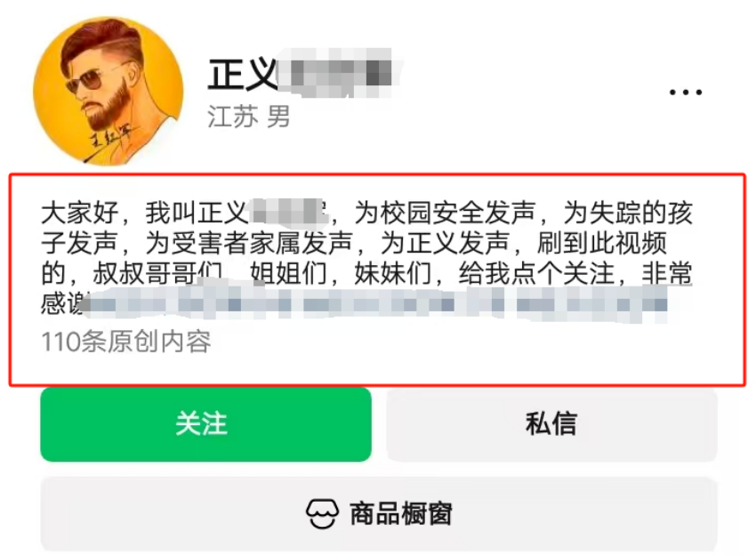
Task: Click the bio text beginning 大家好
Action: click(x=367, y=258)
